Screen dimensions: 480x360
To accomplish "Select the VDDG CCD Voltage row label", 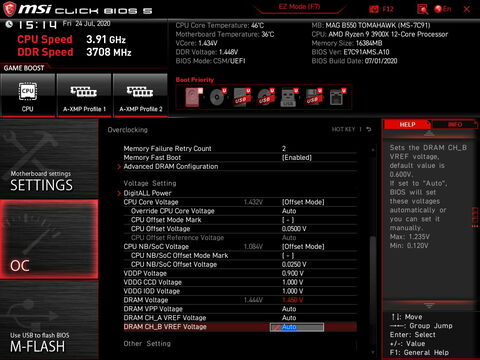I will click(153, 282).
